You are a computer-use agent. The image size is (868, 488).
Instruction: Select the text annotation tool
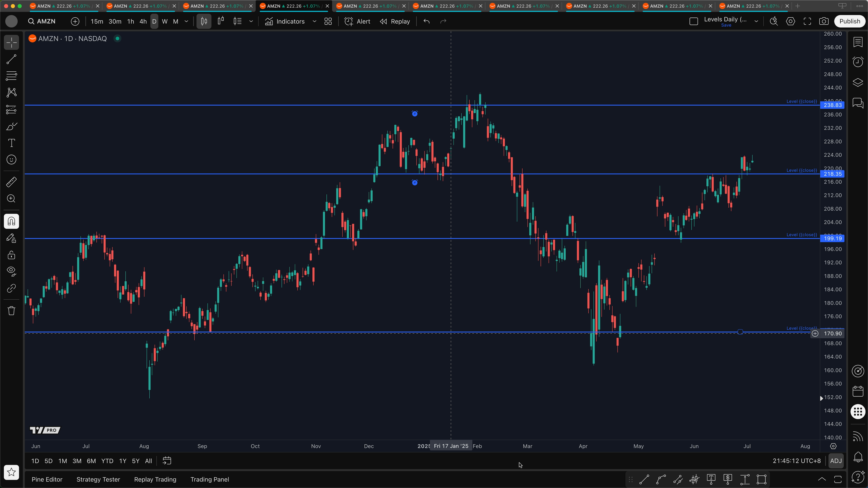pyautogui.click(x=12, y=143)
